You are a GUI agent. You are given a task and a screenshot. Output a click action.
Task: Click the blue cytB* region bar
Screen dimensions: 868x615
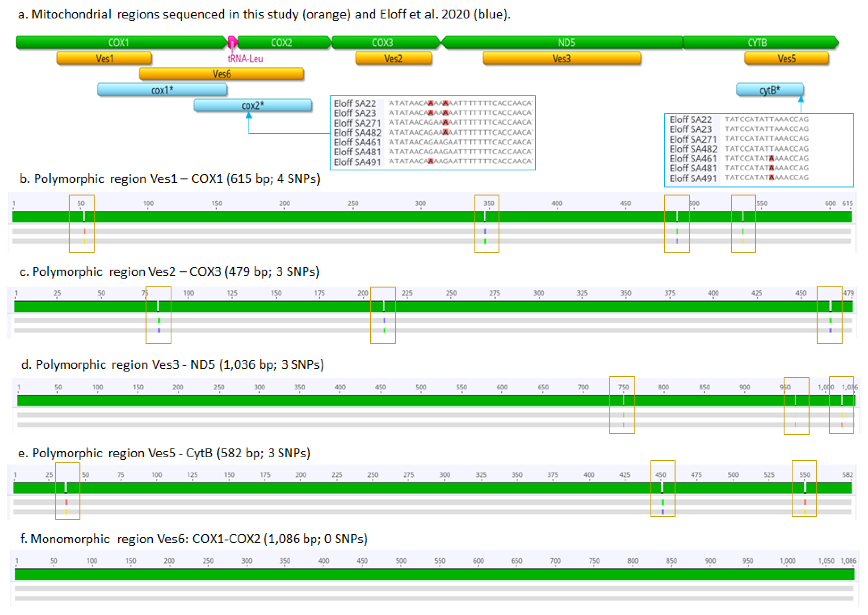click(x=770, y=90)
